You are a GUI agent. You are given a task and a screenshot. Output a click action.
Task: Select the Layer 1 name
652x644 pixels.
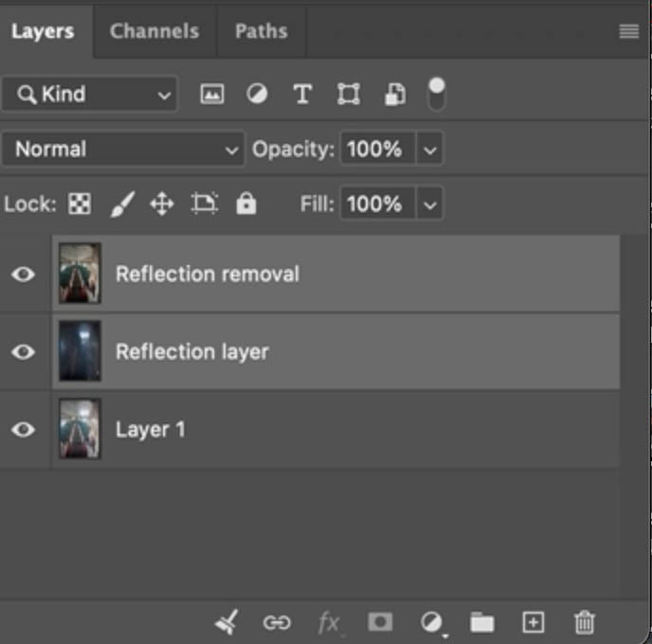[150, 430]
